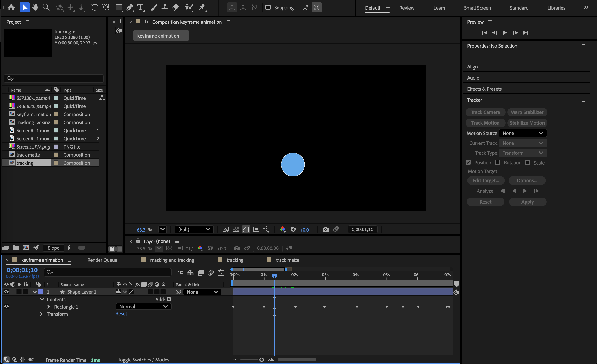Select the Hand tool

coord(35,7)
